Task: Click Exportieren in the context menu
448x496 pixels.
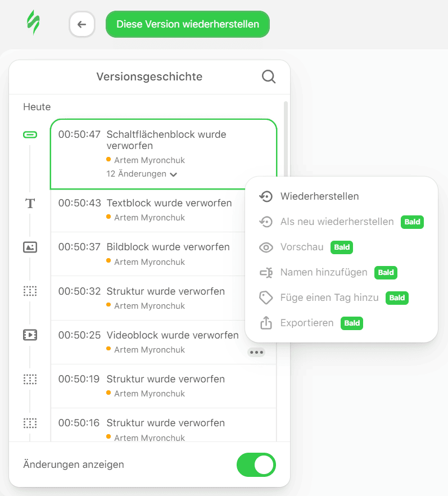Action: tap(306, 323)
